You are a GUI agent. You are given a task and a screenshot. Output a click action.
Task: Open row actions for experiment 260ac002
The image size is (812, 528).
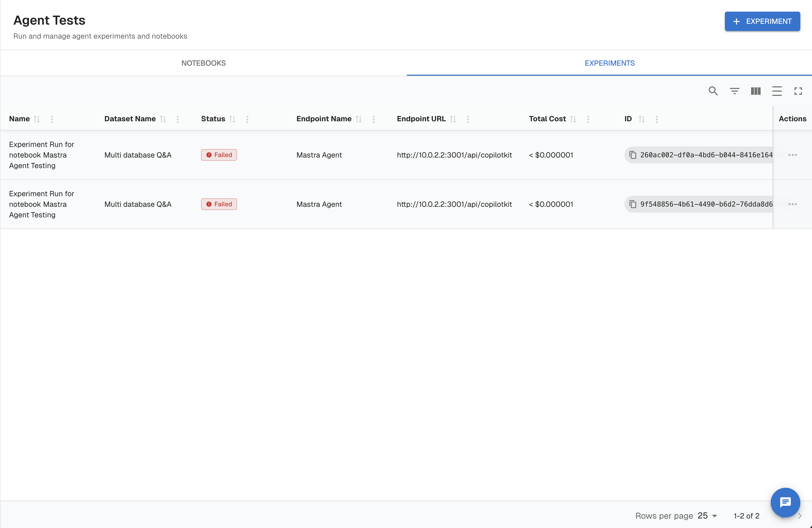tap(793, 155)
